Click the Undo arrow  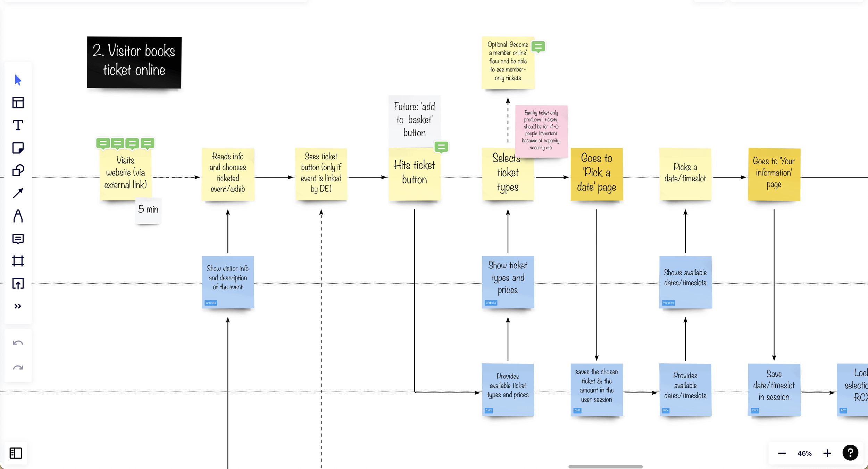coord(18,343)
